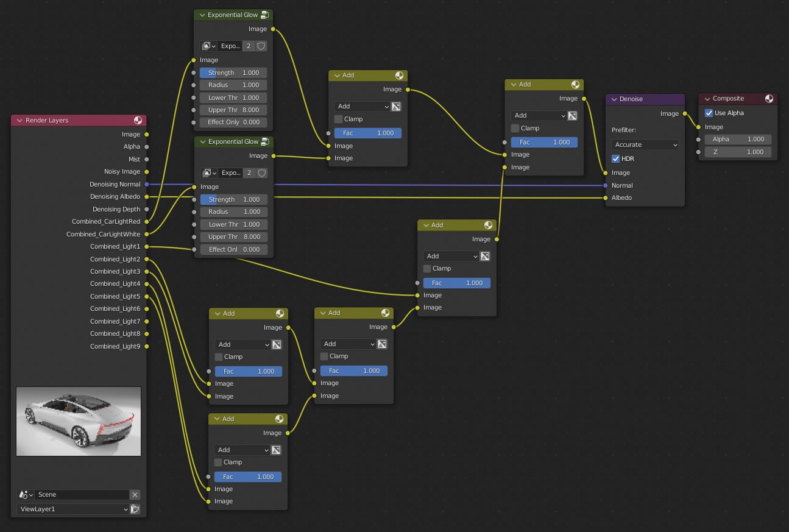Click Alpha value field on Composite node
789x532 pixels.
coord(738,139)
